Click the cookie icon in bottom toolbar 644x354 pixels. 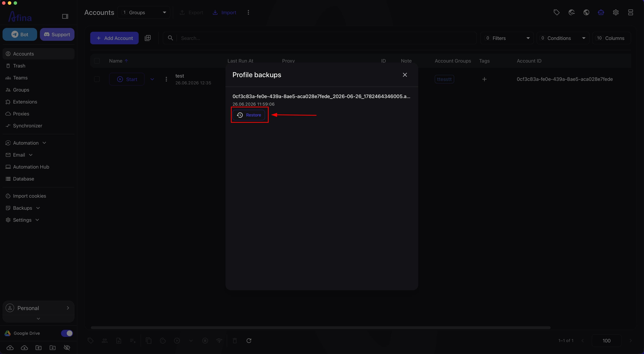[163, 340]
